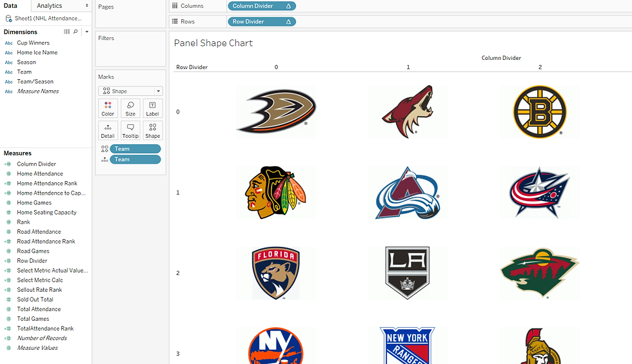Viewport: 632px width, 364px height.
Task: Select the Row Divider measure
Action: (x=32, y=260)
